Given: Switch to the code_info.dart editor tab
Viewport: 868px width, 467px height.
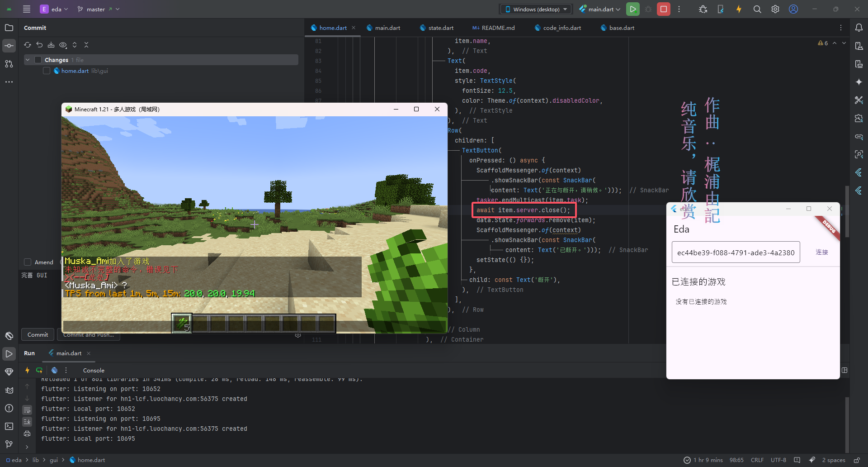Looking at the screenshot, I should (x=557, y=28).
